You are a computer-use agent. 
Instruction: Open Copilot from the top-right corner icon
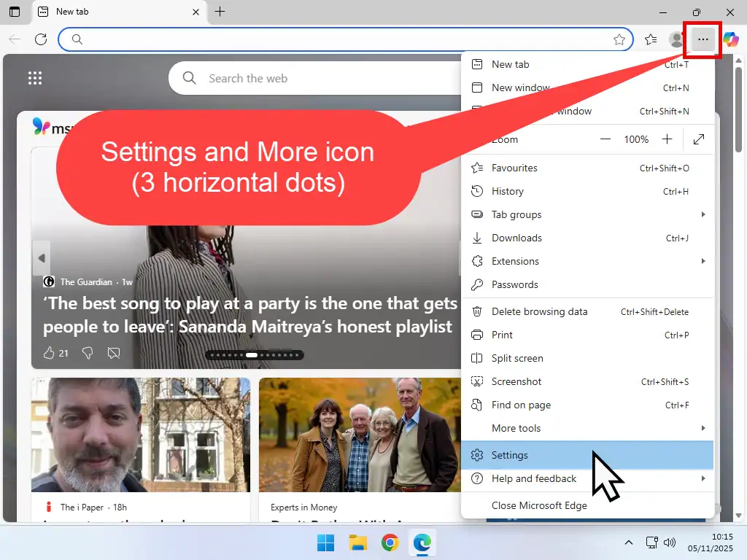click(x=732, y=39)
